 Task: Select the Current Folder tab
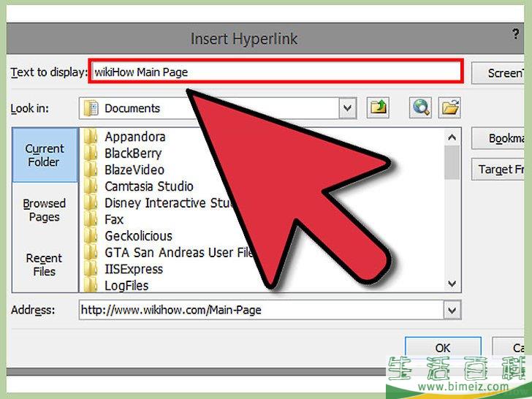point(45,155)
